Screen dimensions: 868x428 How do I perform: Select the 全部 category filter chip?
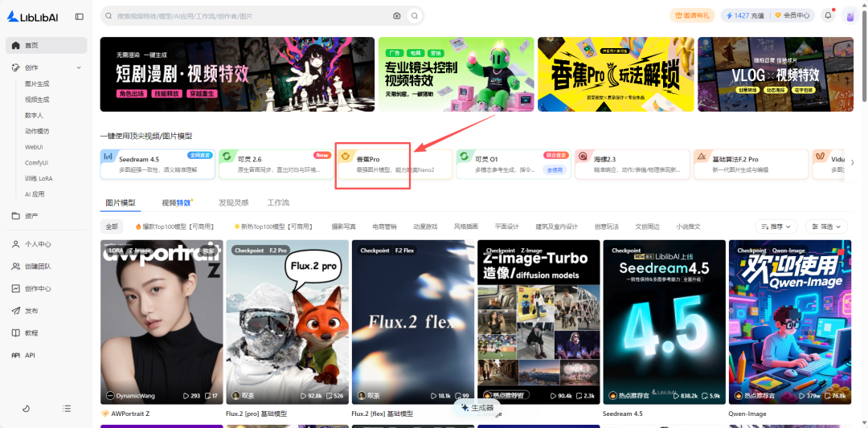(112, 226)
